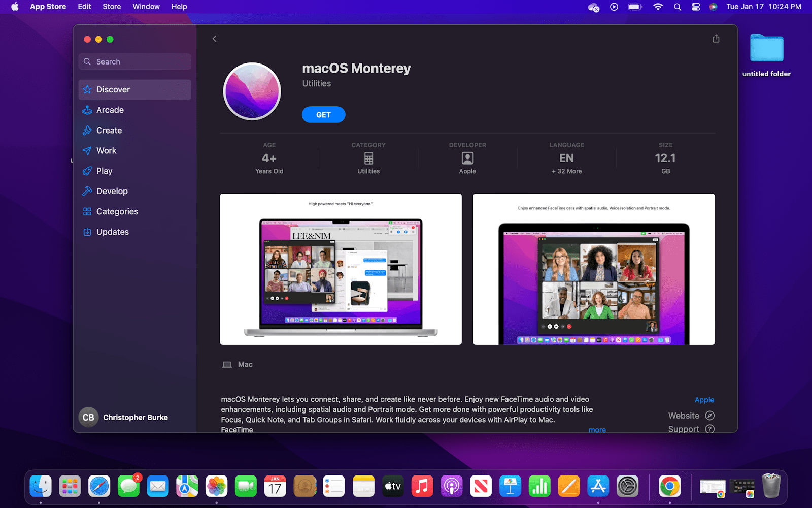The width and height of the screenshot is (812, 508).
Task: Open Photos from the Dock
Action: tap(217, 487)
